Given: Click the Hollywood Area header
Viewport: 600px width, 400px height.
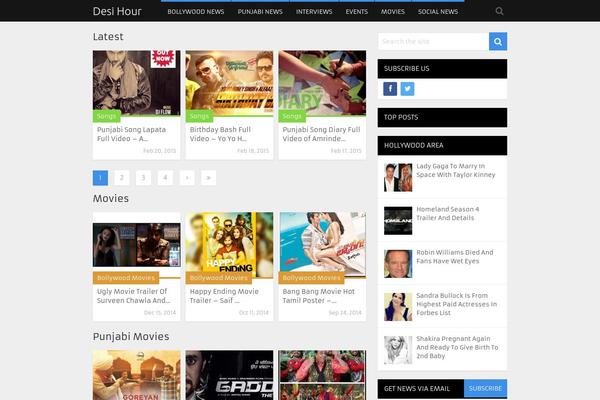Looking at the screenshot, I should [x=442, y=145].
